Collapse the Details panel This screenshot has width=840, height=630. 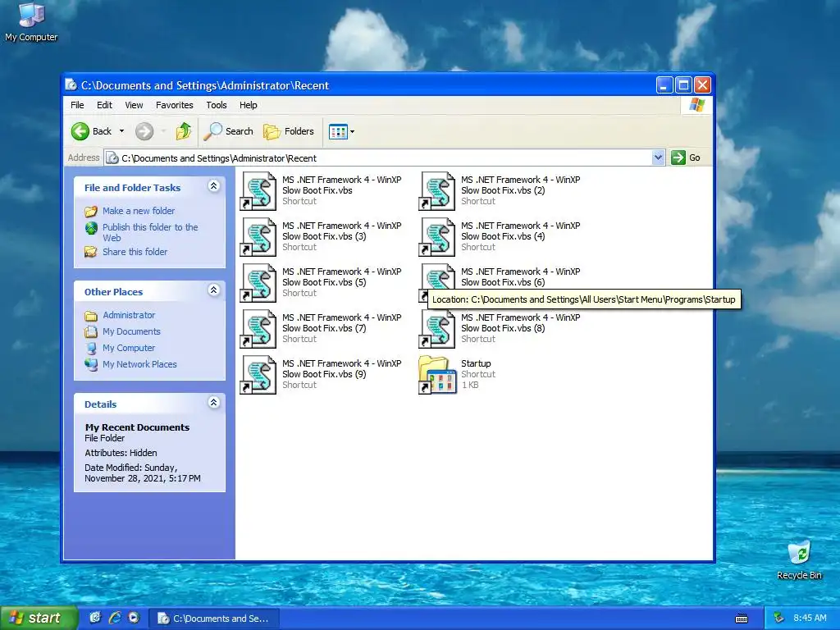pos(214,402)
